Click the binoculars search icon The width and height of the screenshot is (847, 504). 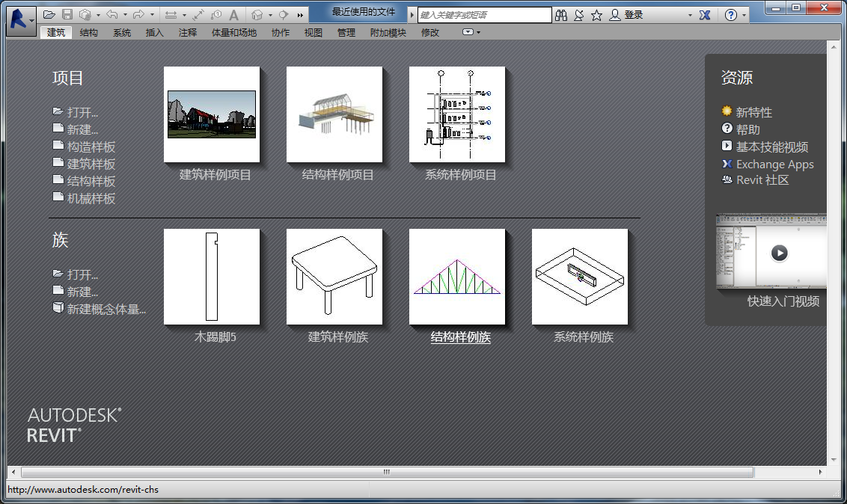click(561, 15)
